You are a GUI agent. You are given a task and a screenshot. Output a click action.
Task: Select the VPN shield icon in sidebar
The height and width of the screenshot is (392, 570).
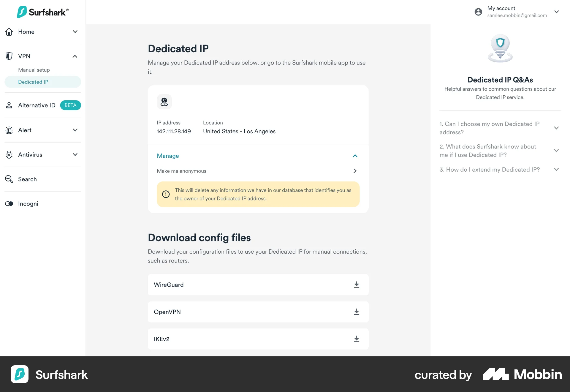tap(9, 56)
